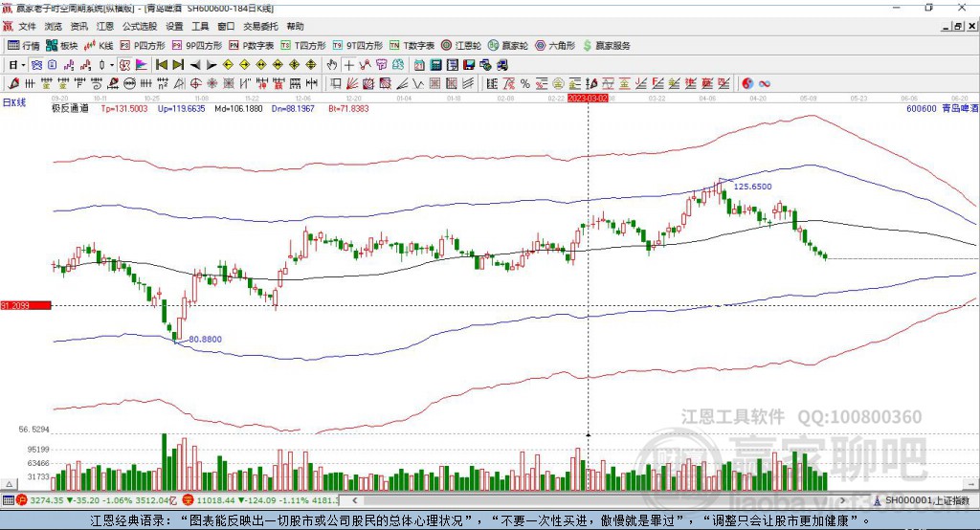Click the 极反通道 indicator name
The image size is (980, 530).
click(70, 109)
